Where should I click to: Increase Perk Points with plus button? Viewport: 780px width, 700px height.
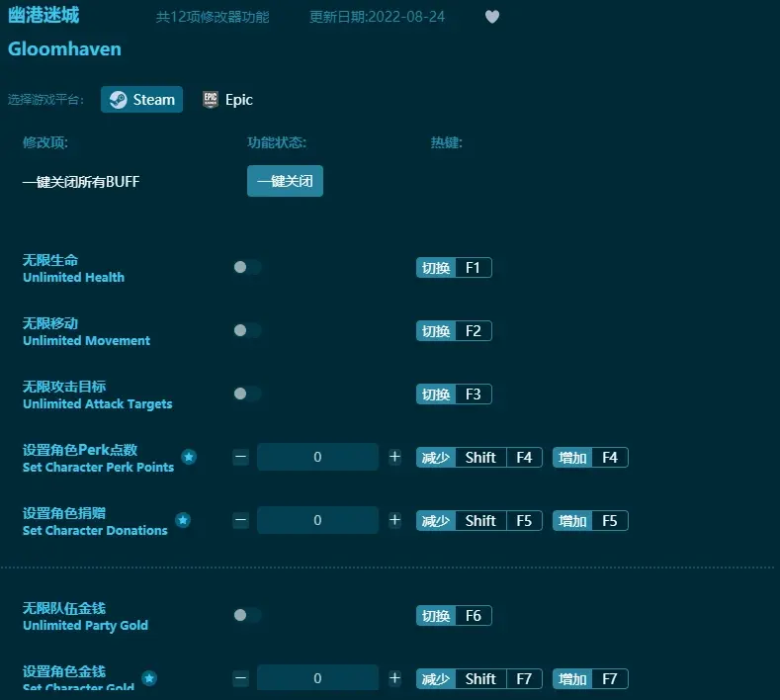click(x=394, y=457)
